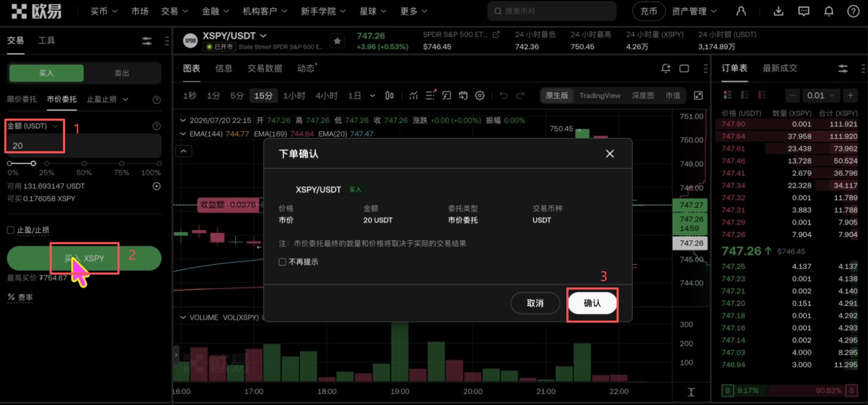Click the 确认 confirm button
868x405 pixels.
(x=592, y=303)
